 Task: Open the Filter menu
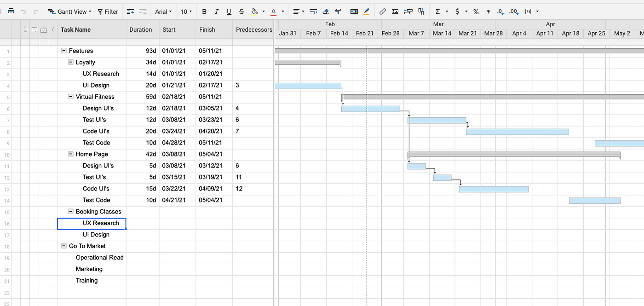coord(108,11)
